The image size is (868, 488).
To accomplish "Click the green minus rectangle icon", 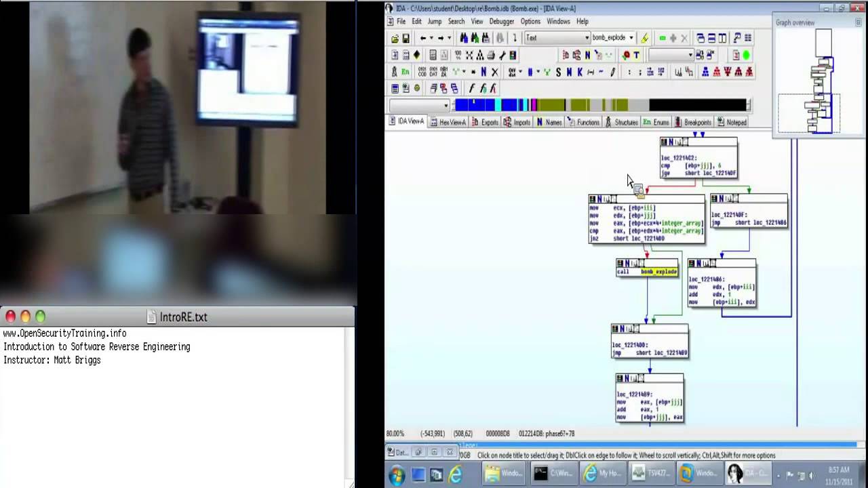I will (x=663, y=39).
